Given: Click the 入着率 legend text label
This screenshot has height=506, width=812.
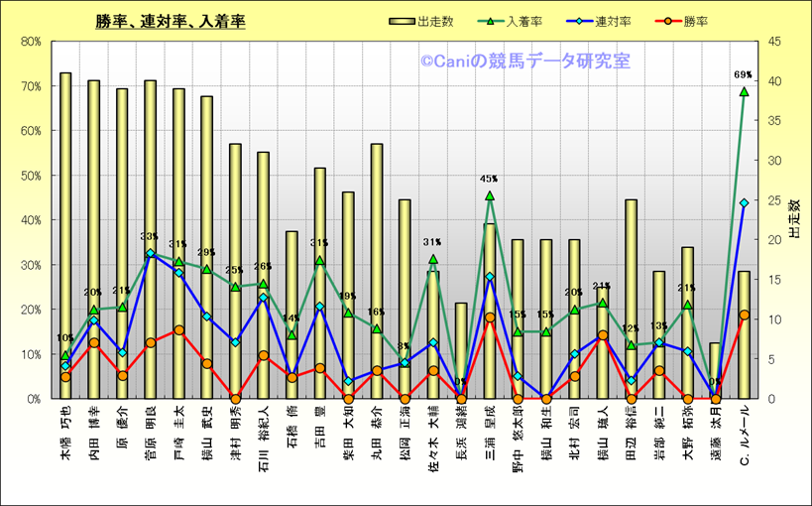Looking at the screenshot, I should point(522,21).
